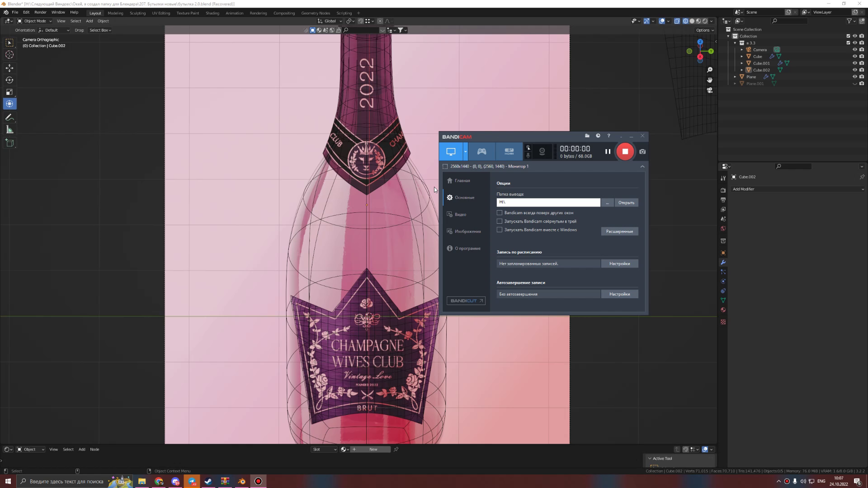Choose the Measure tool
Screen dimensions: 868x488
(x=9, y=130)
